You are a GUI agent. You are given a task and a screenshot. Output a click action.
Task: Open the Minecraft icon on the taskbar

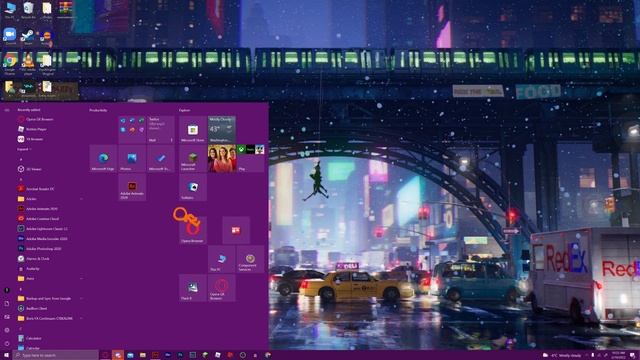pos(205,355)
